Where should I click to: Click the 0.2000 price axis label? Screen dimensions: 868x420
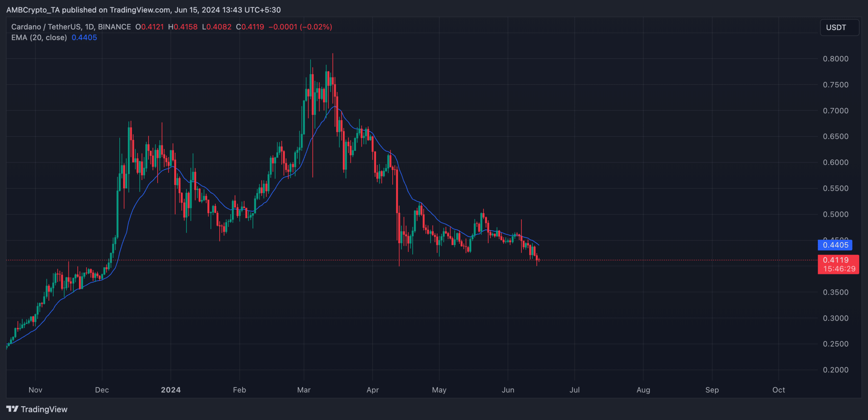pyautogui.click(x=835, y=370)
